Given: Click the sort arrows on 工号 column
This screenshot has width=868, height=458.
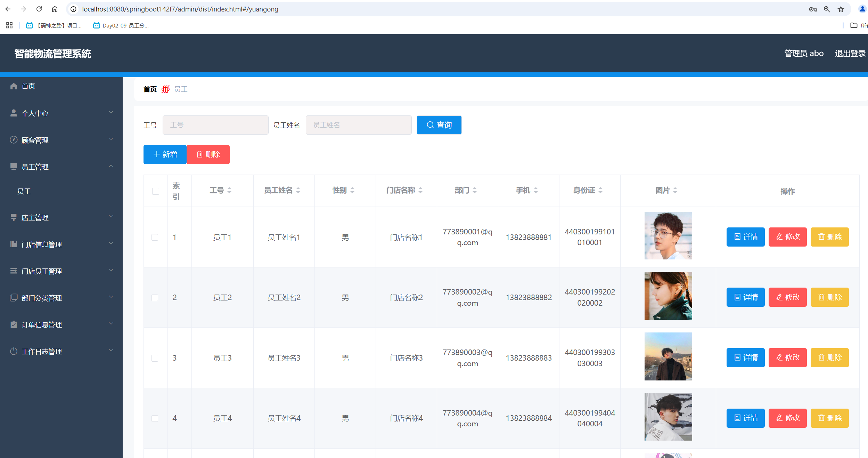Looking at the screenshot, I should point(229,190).
